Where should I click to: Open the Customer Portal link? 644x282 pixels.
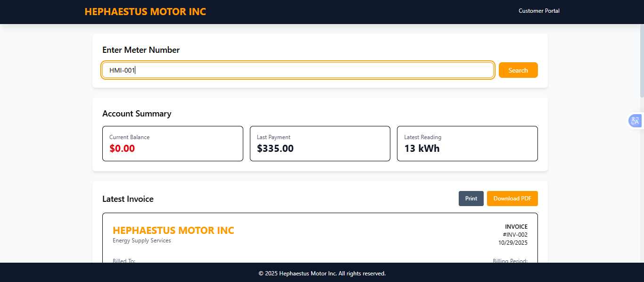538,11
